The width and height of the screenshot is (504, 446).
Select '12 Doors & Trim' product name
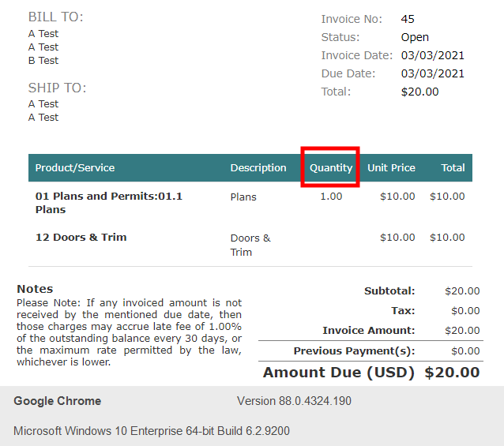(x=81, y=238)
